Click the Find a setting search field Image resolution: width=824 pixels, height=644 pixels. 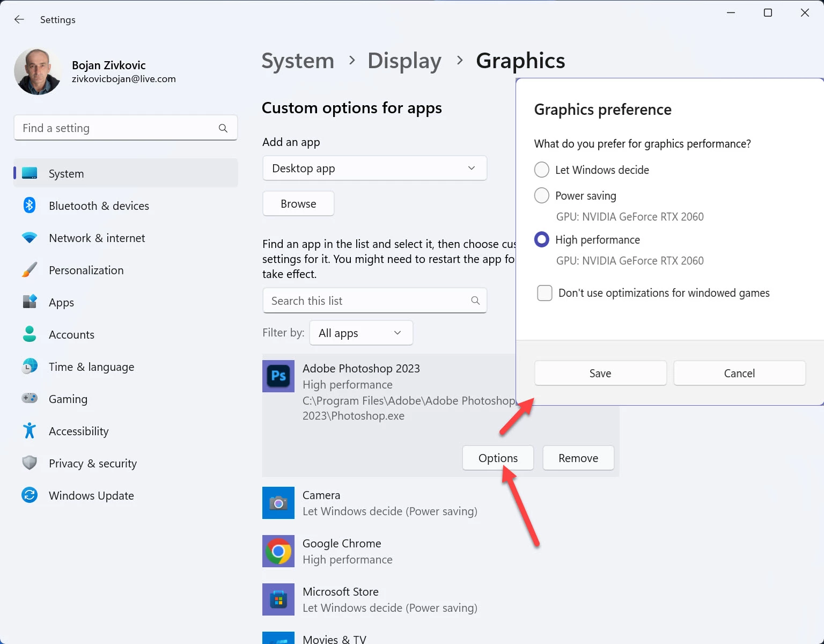coord(126,128)
